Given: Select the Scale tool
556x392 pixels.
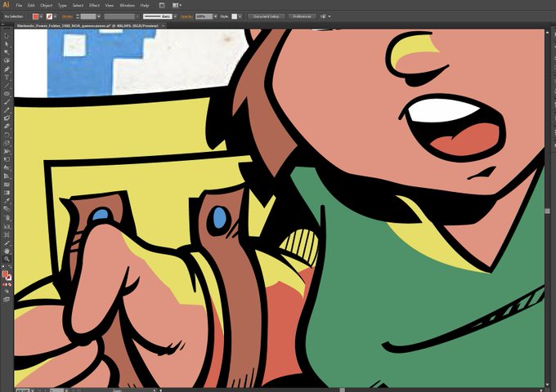Looking at the screenshot, I should tap(7, 143).
